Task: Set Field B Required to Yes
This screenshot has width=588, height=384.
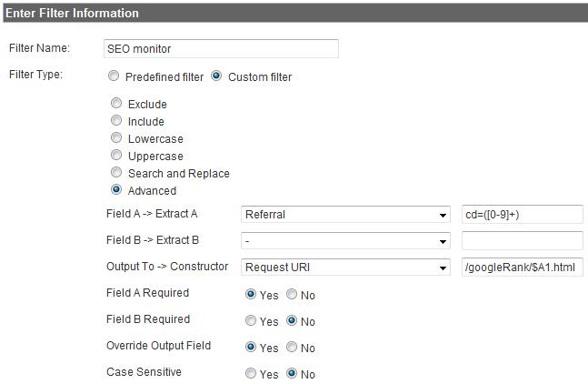Action: 251,320
